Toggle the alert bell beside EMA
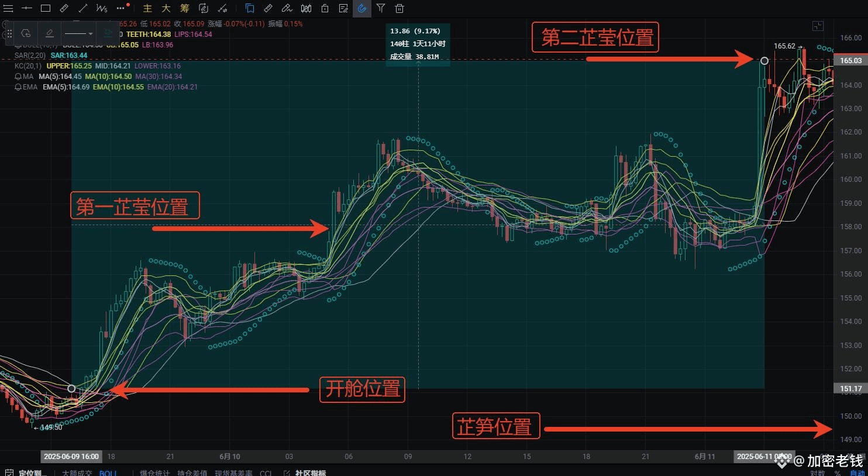 [18, 87]
